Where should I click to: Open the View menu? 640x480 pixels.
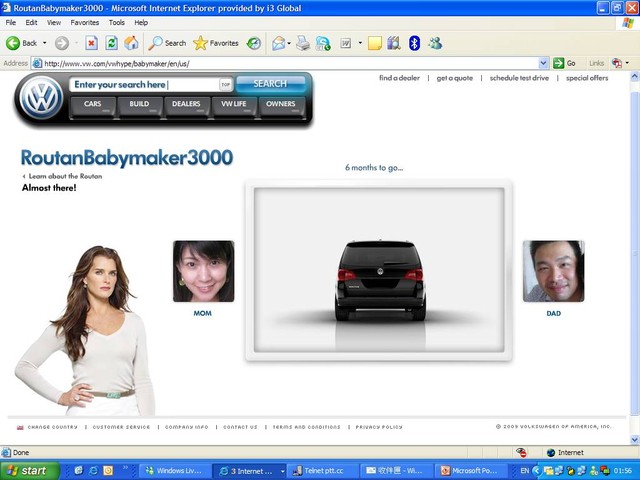pos(53,22)
